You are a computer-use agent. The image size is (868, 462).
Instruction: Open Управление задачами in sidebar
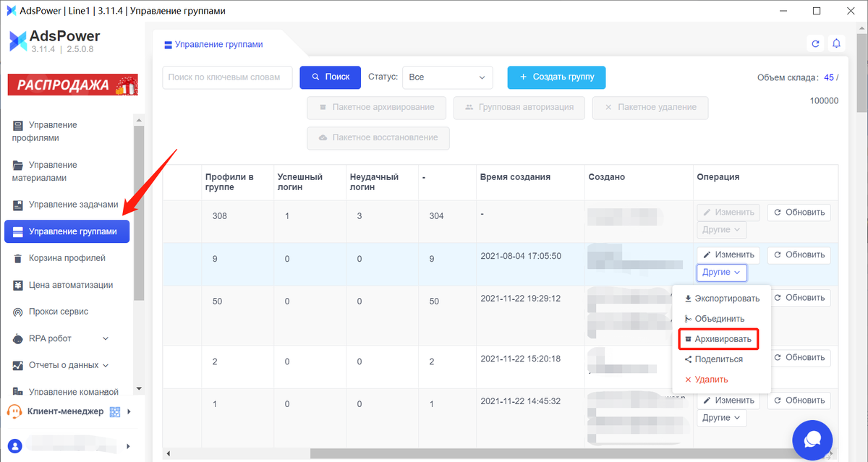[67, 205]
